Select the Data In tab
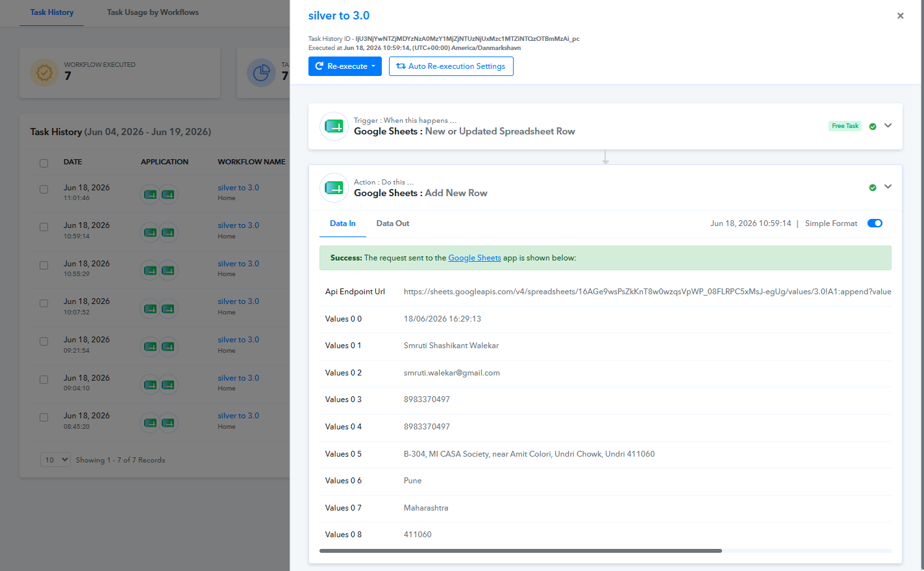 tap(343, 223)
